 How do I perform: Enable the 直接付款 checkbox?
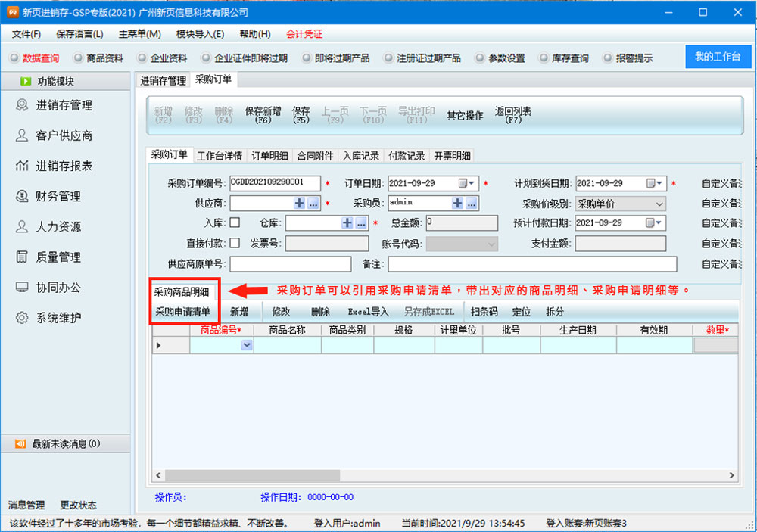coord(235,243)
